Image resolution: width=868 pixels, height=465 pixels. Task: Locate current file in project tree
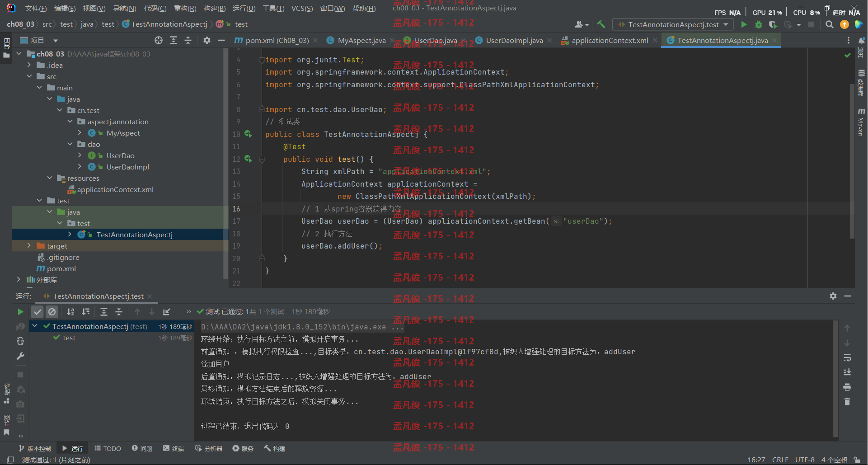159,40
